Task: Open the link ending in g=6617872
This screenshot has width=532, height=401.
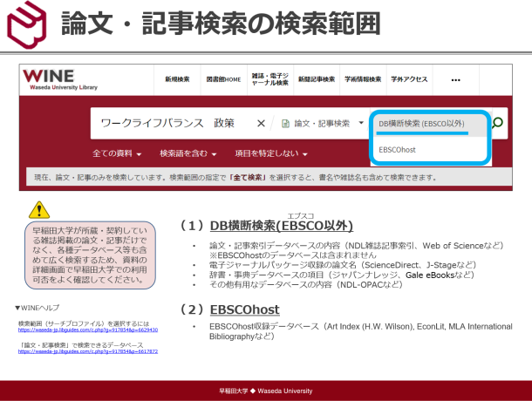Action: pyautogui.click(x=87, y=351)
